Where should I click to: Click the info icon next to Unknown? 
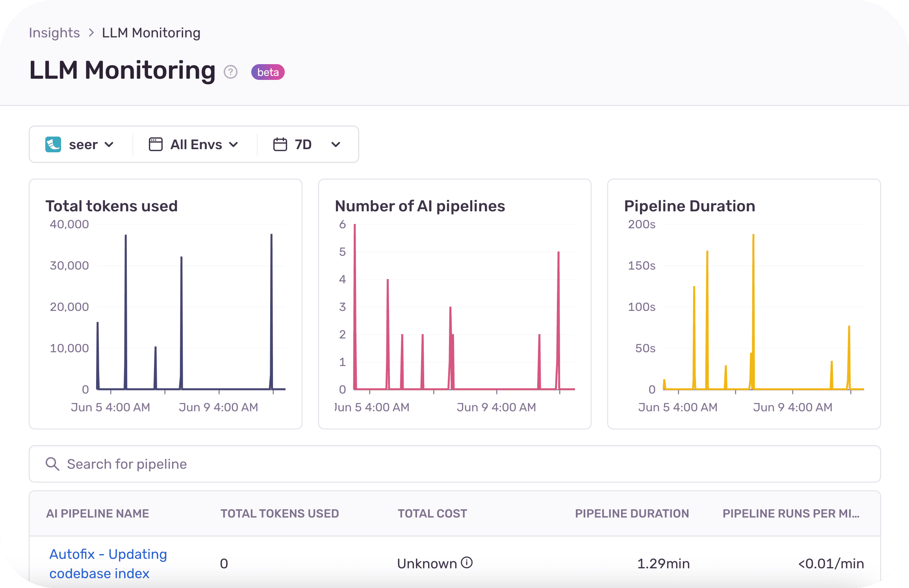(467, 563)
